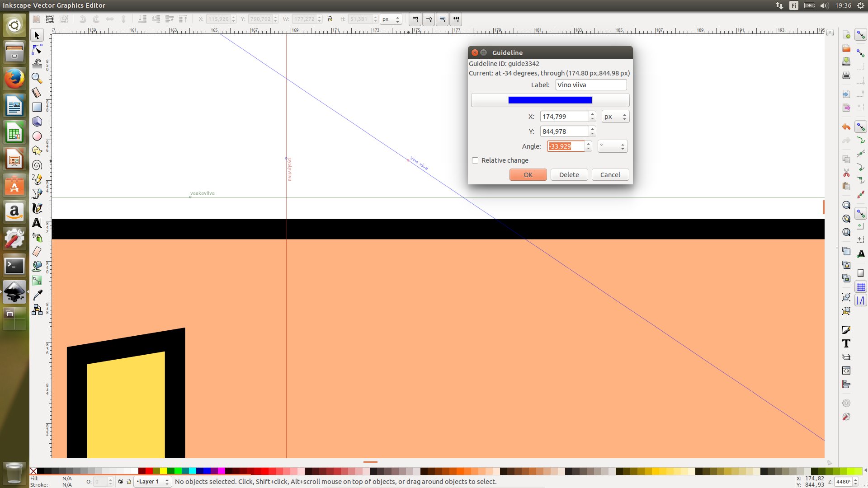Click the guideline X value field
The height and width of the screenshot is (488, 868).
click(x=565, y=117)
